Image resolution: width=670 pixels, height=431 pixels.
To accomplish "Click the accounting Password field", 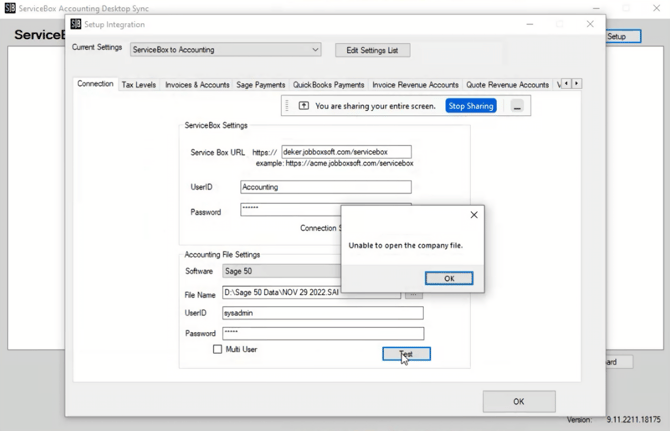I will click(323, 333).
